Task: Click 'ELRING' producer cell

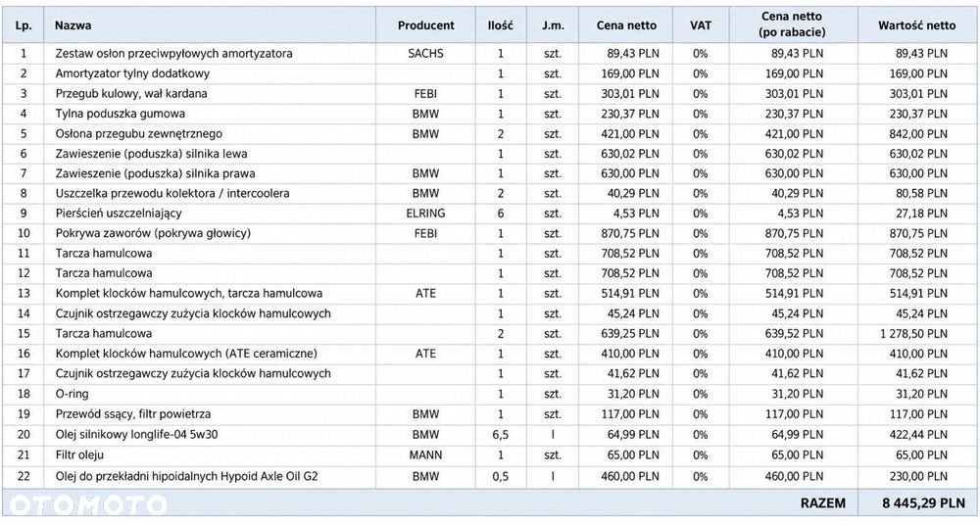Action: [425, 214]
